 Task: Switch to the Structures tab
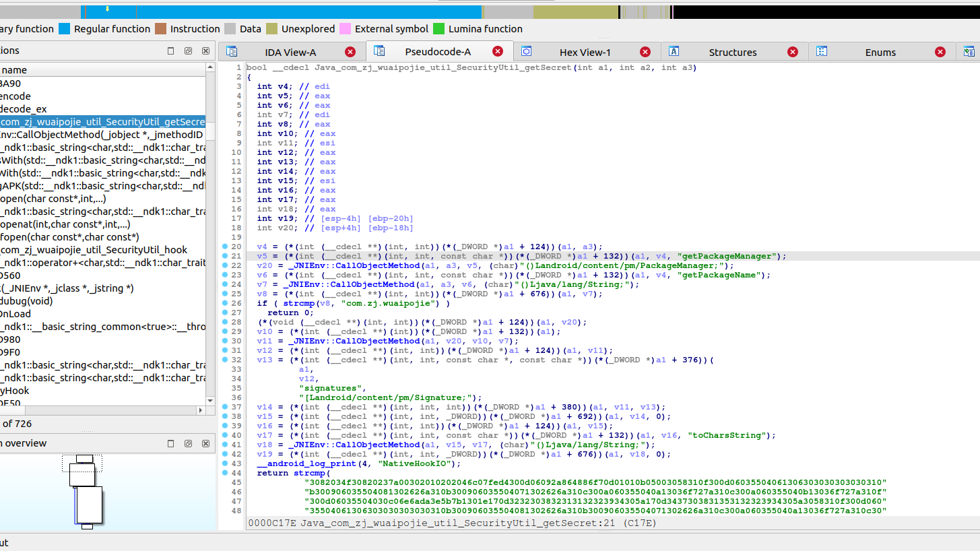[x=732, y=52]
